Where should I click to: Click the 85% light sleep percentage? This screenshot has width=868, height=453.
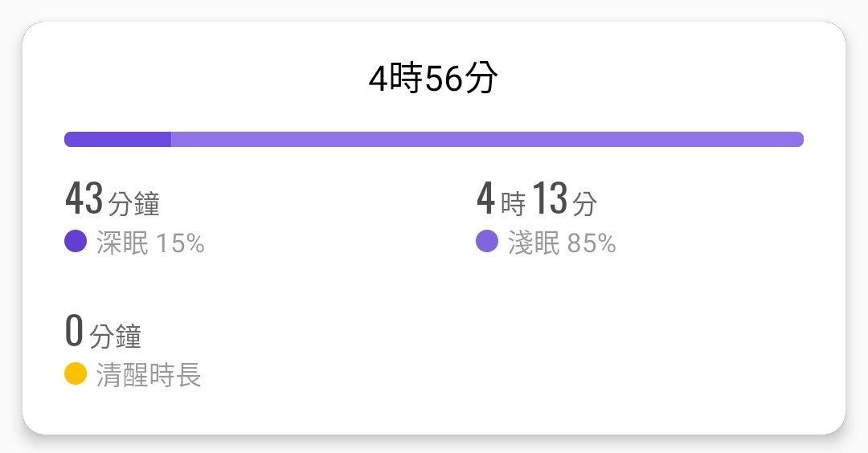coord(592,243)
